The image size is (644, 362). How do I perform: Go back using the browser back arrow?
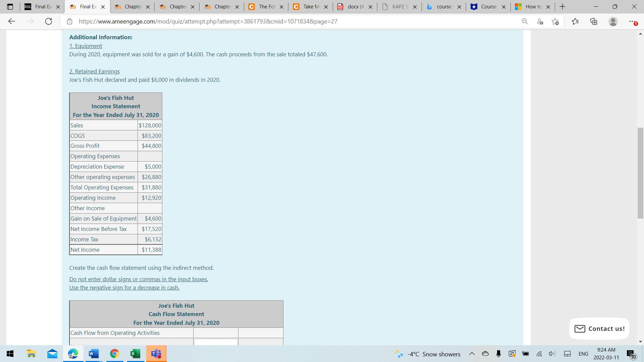[x=12, y=21]
